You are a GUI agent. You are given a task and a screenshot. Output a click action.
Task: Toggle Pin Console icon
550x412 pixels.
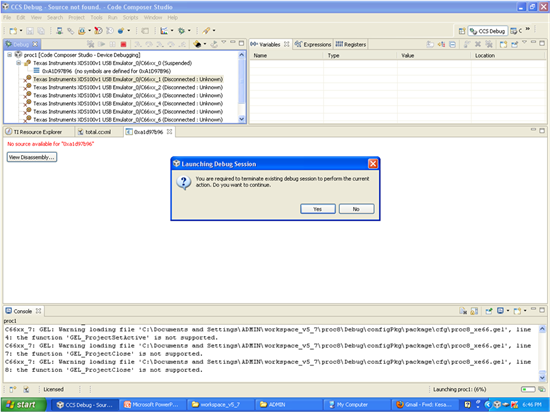tap(489, 311)
